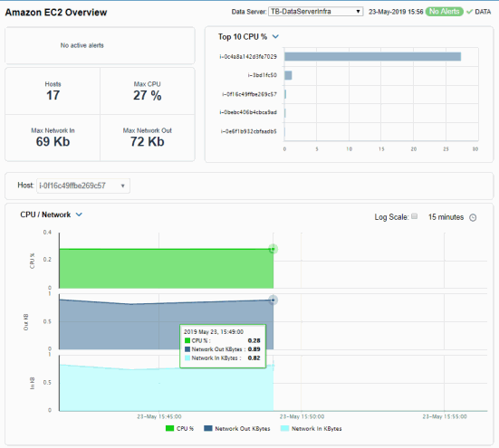
Task: Click the Hosts 17 summary tile
Action: click(53, 91)
